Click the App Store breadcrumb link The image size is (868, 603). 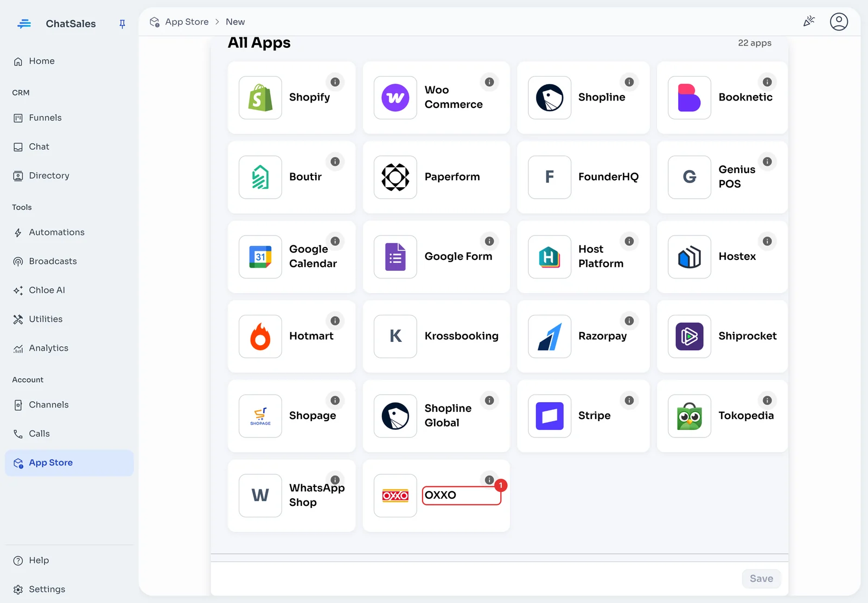coord(187,22)
